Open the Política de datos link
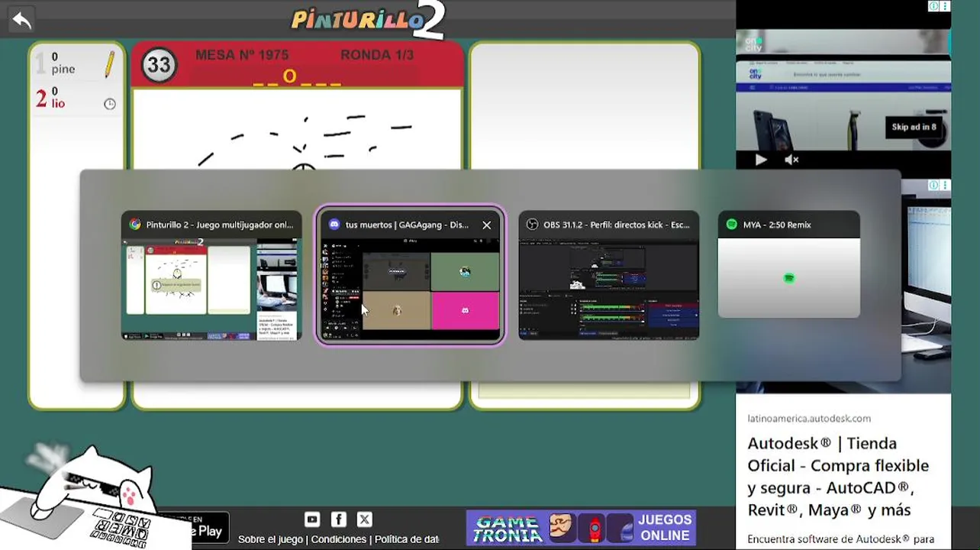Screen dimensions: 980x550 coord(407,539)
